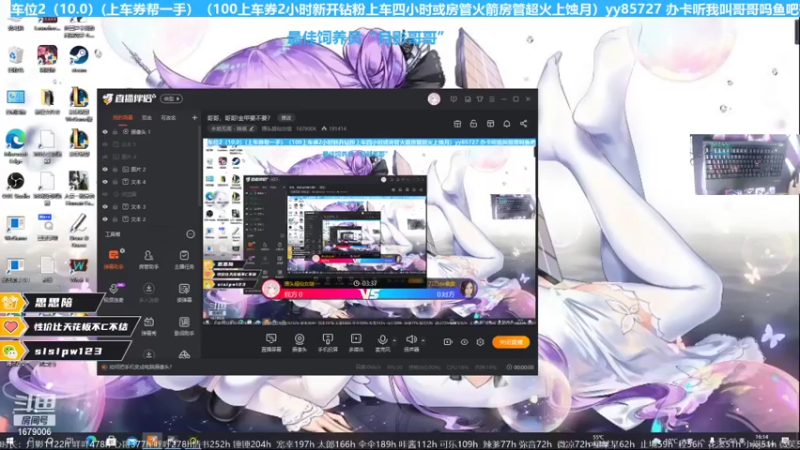
Task: Open the user avatar in the title bar
Action: 434,99
